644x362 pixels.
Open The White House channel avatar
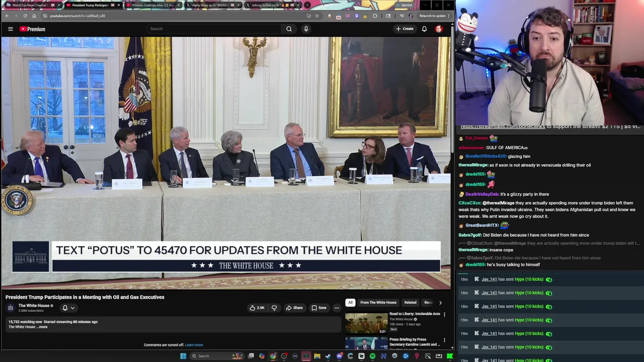(x=11, y=308)
